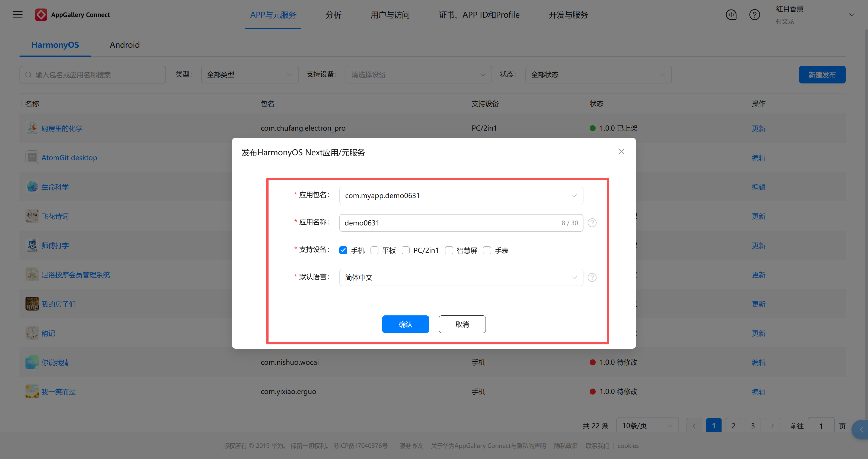Click the AtomGit desktop app icon
868x459 pixels.
tap(32, 157)
